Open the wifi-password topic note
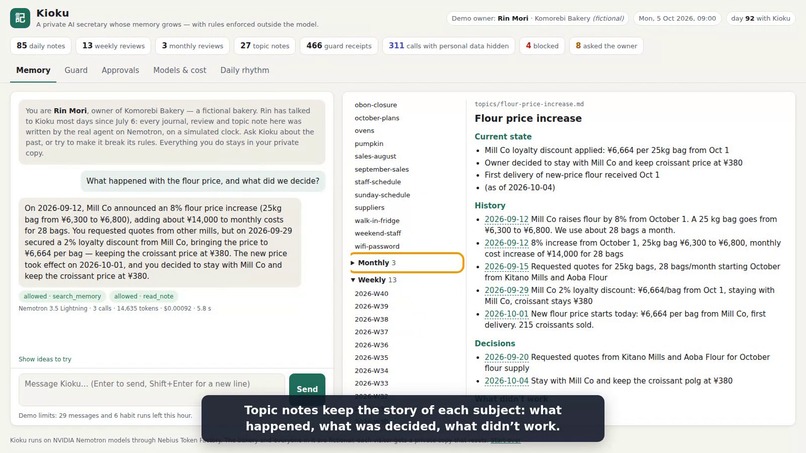This screenshot has width=806, height=453. click(377, 246)
